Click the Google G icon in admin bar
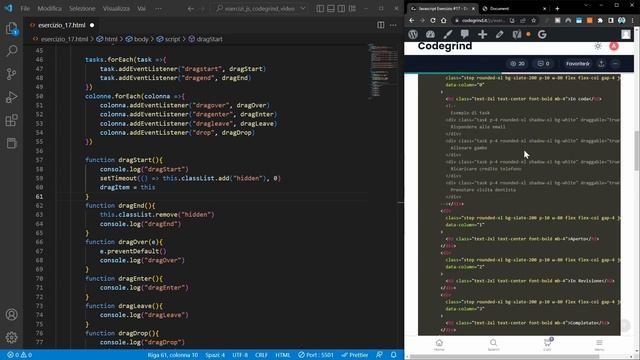Screen dimensions: 640x360 tap(542, 35)
